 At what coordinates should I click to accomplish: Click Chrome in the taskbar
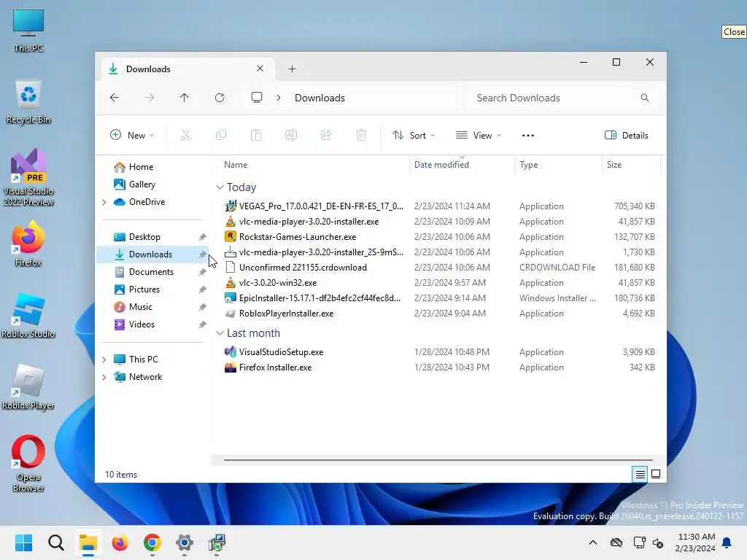[x=152, y=542]
